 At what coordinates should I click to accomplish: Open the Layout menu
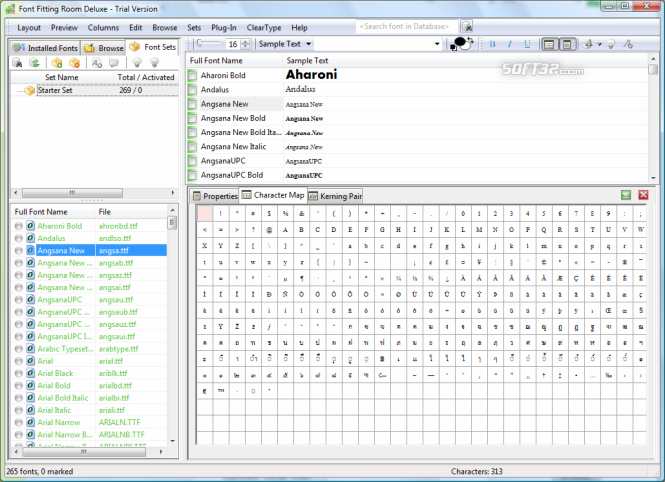click(29, 28)
